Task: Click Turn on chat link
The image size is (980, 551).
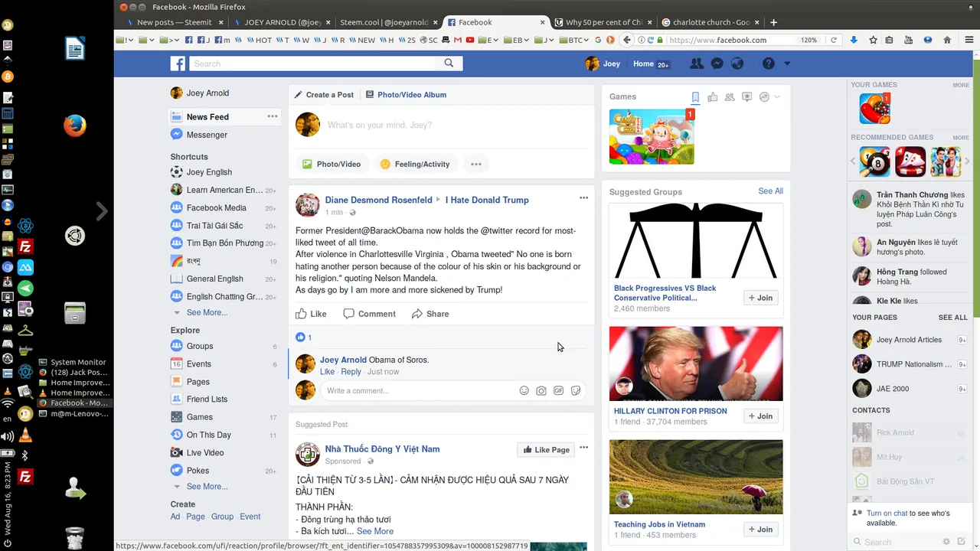Action: pos(887,514)
